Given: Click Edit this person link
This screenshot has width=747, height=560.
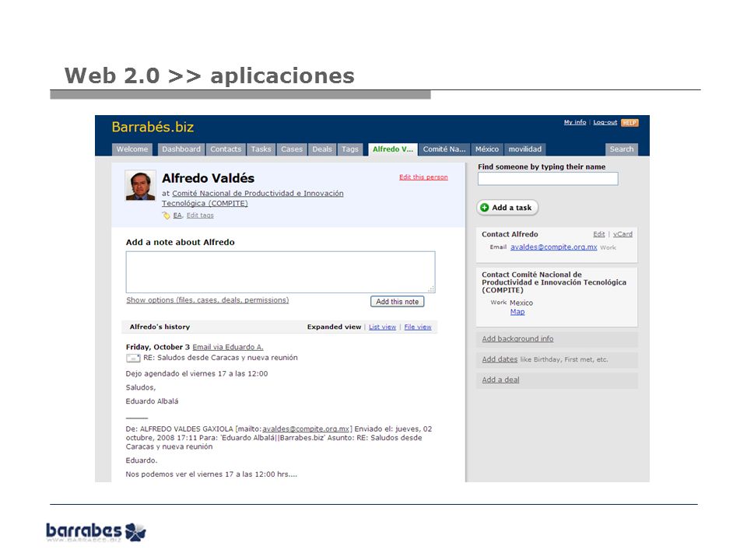Looking at the screenshot, I should point(423,177).
